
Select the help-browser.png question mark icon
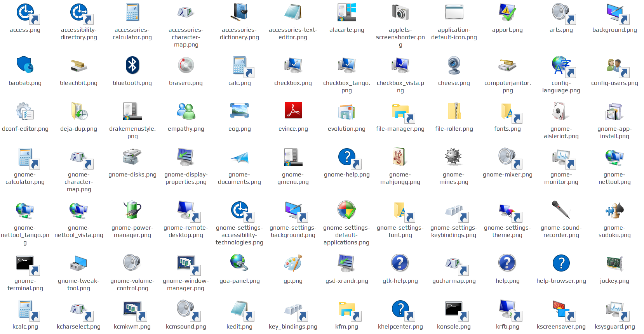[561, 263]
